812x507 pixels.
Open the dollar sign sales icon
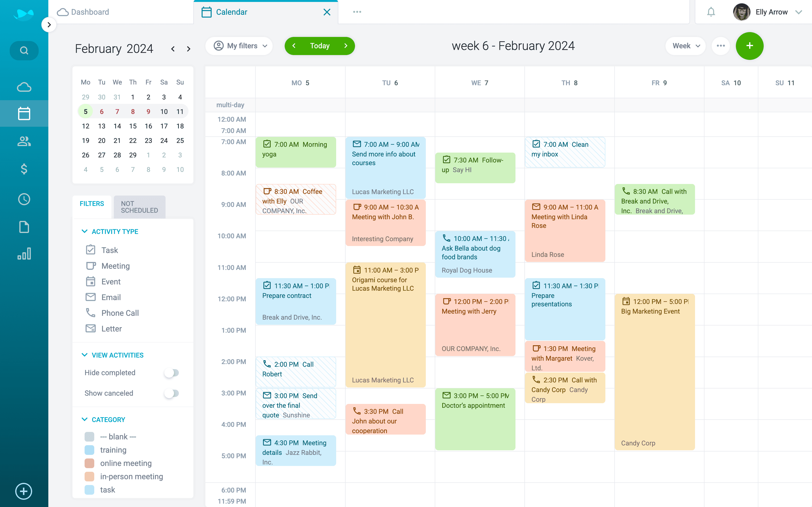pyautogui.click(x=24, y=169)
